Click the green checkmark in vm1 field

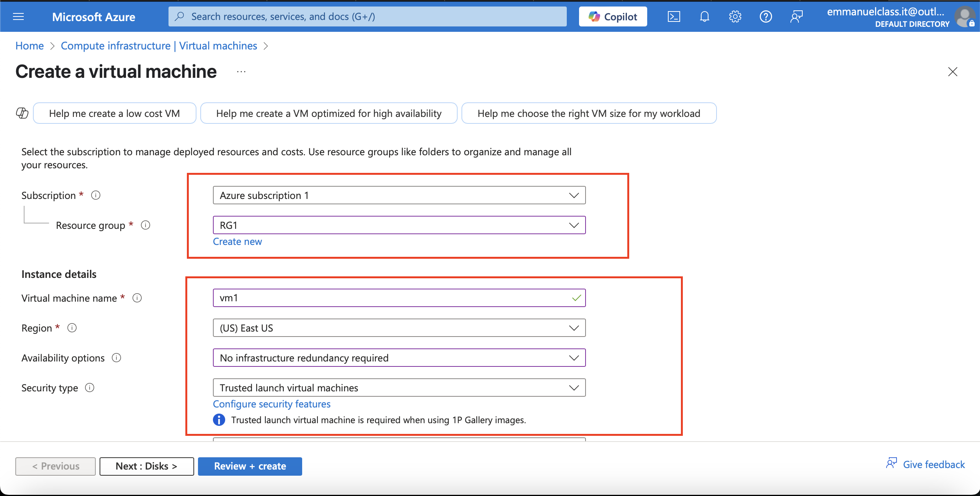[x=576, y=298]
